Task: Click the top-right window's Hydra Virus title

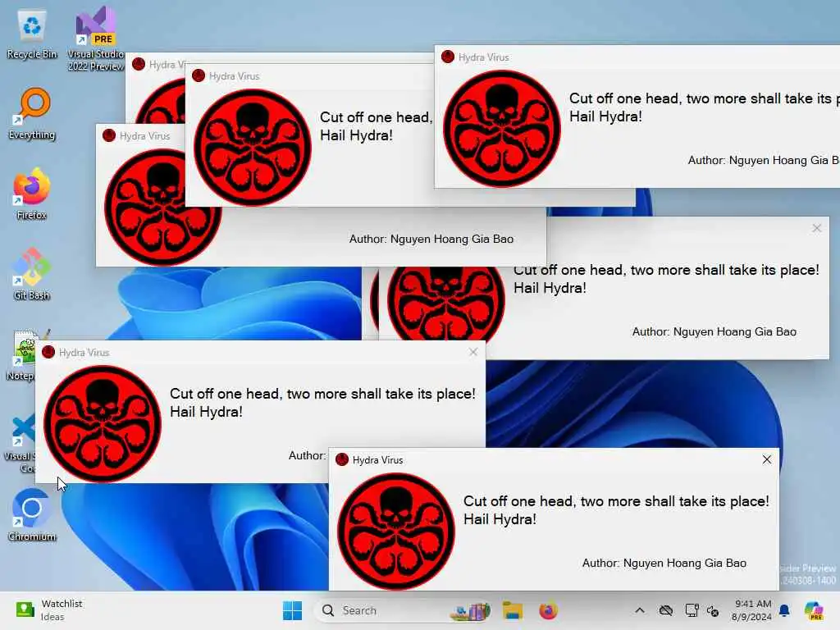Action: tap(484, 57)
